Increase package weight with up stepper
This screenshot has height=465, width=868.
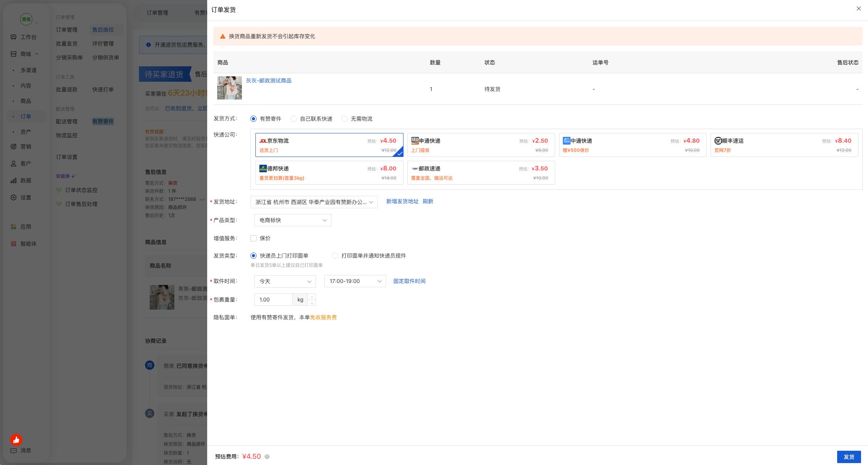pos(312,297)
